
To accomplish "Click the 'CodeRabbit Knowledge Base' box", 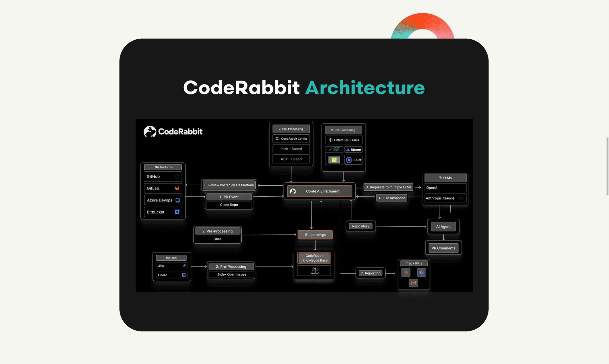I will (x=314, y=258).
